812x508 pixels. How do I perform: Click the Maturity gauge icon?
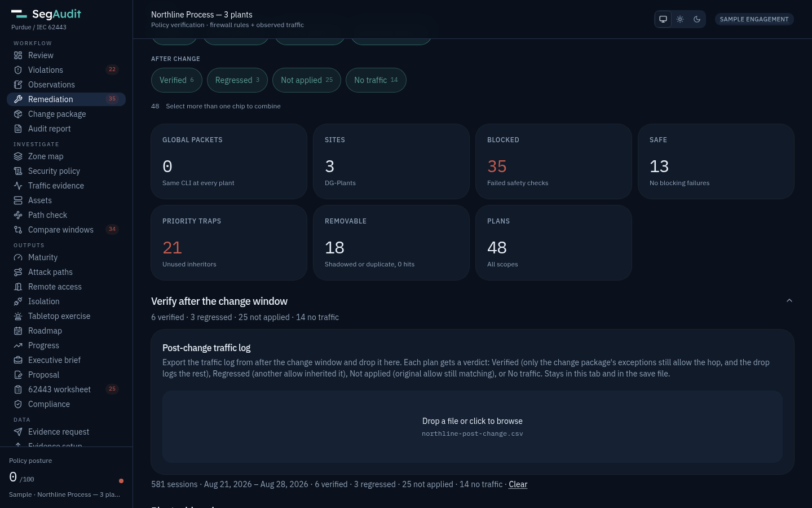pyautogui.click(x=18, y=257)
